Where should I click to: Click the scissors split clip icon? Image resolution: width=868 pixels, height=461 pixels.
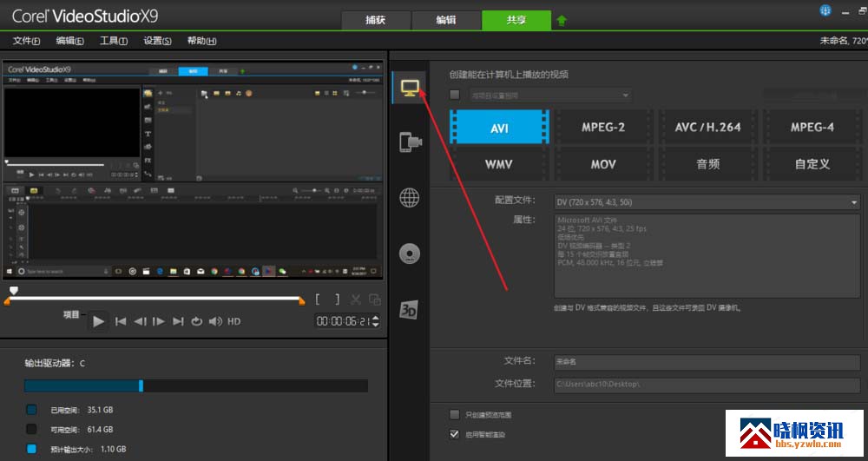point(355,300)
